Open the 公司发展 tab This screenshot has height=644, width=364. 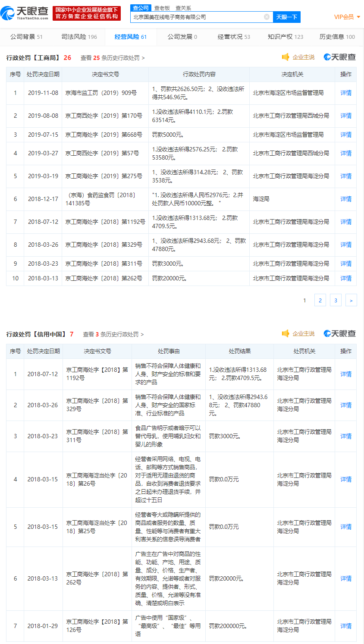[x=182, y=37]
